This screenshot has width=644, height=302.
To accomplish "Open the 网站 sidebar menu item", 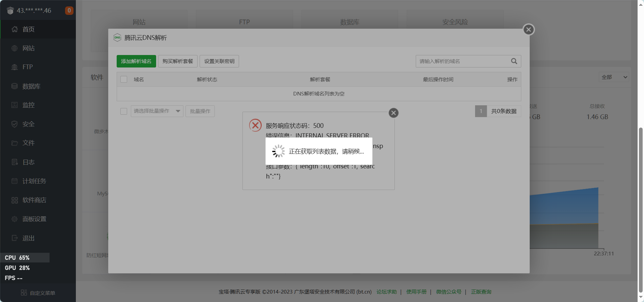I will click(x=38, y=48).
